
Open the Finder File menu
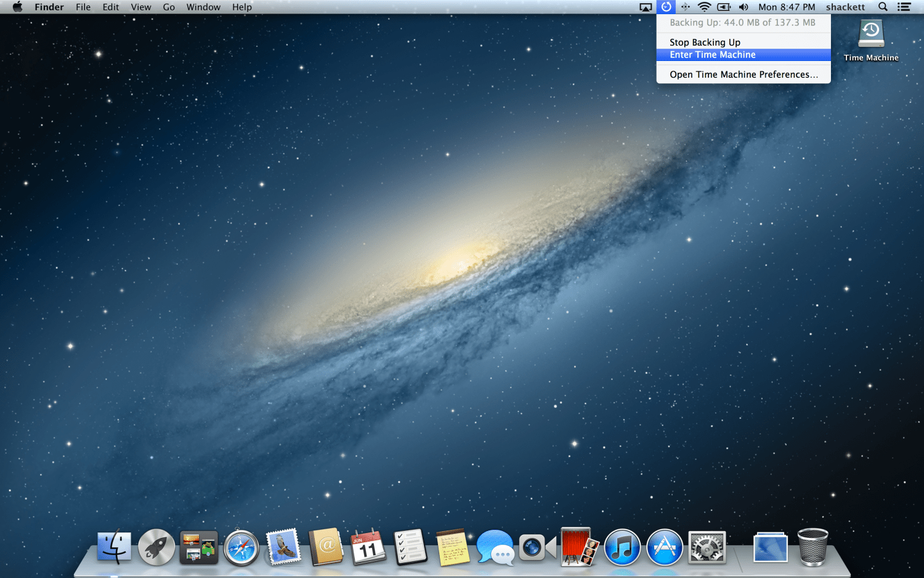click(x=83, y=7)
